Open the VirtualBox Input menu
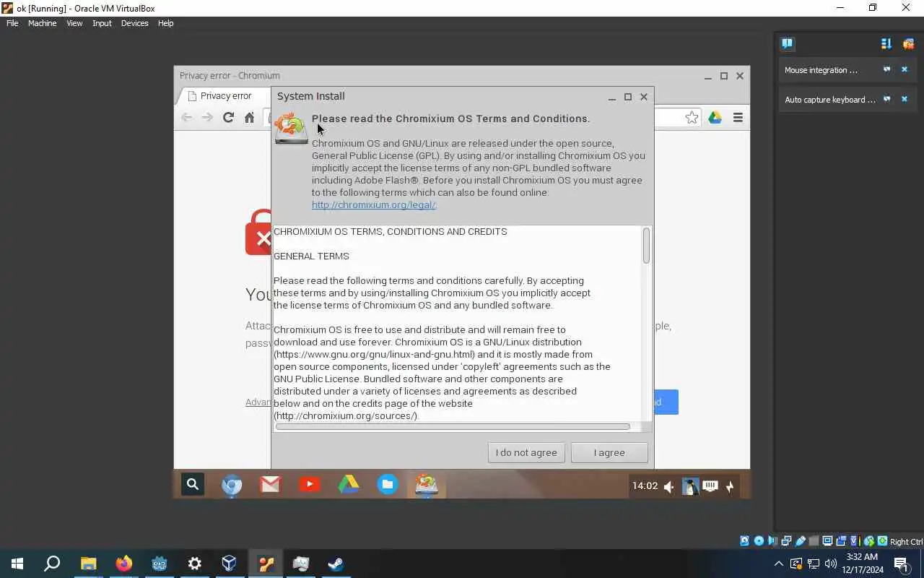Image resolution: width=924 pixels, height=578 pixels. click(102, 23)
